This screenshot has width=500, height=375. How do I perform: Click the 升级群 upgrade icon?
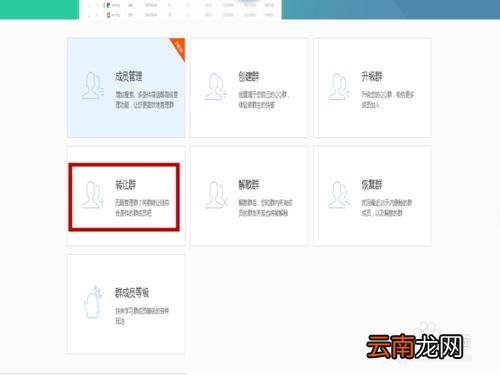tap(339, 86)
